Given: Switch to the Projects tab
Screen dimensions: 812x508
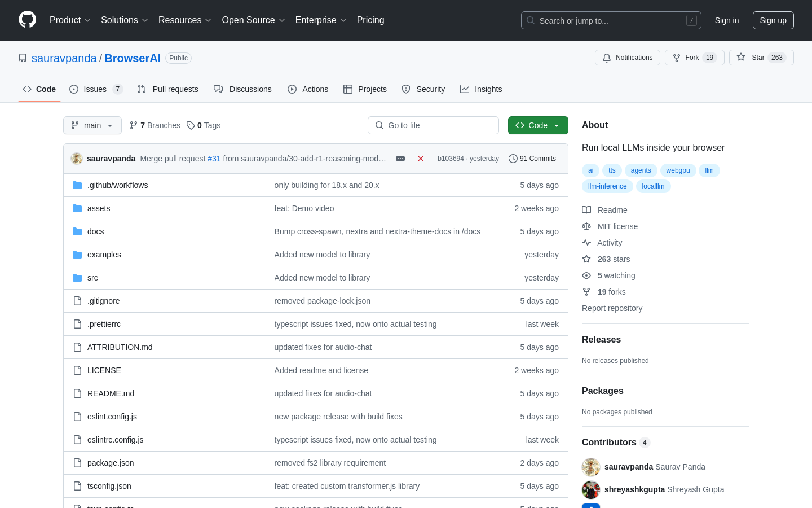Looking at the screenshot, I should coord(365,89).
